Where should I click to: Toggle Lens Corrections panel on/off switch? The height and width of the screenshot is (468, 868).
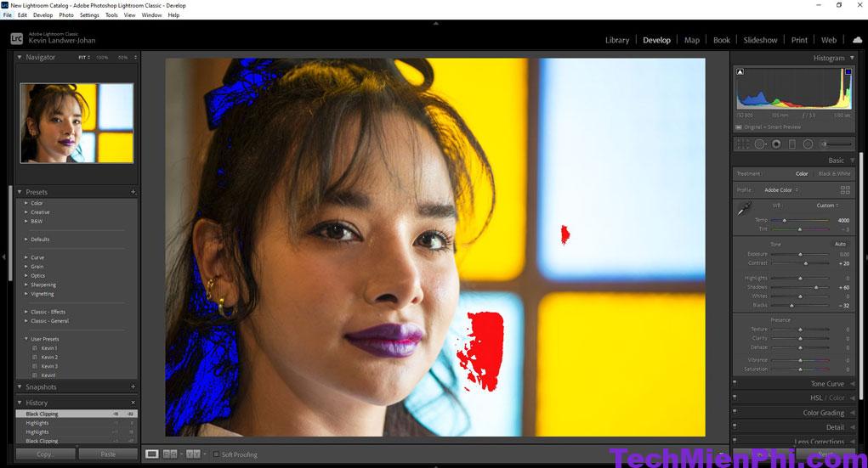735,440
